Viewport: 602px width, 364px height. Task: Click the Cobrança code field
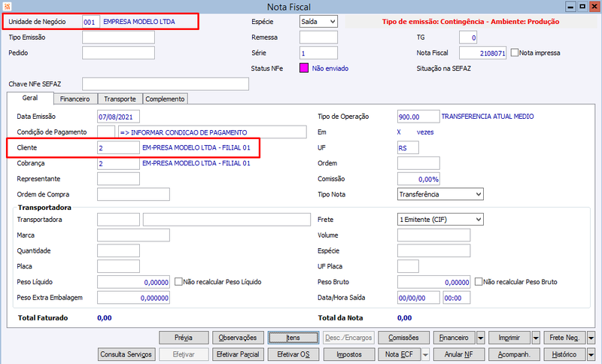[x=118, y=163]
